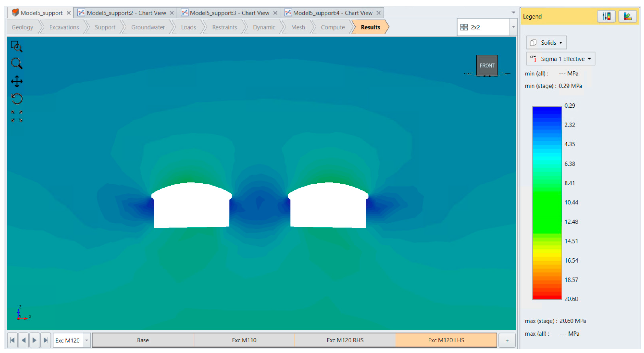The height and width of the screenshot is (353, 644).
Task: Close the Model5_support:4 Chart View tab
Action: [378, 13]
